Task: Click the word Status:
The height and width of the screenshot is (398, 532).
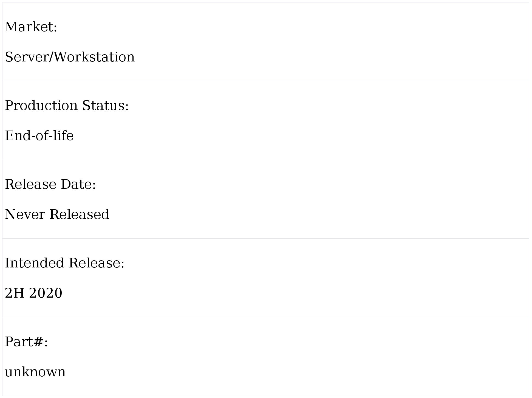Action: [105, 106]
